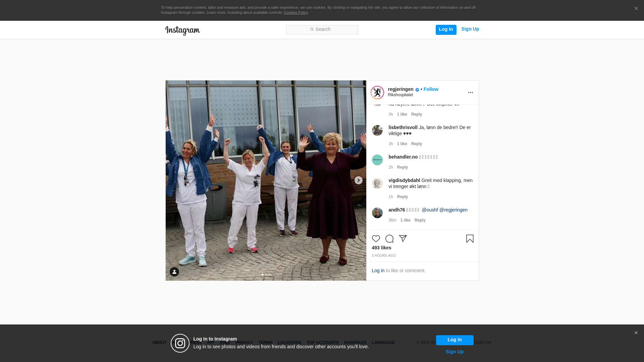Dismiss the cookie notice banner
The width and height of the screenshot is (644, 362).
[x=636, y=8]
